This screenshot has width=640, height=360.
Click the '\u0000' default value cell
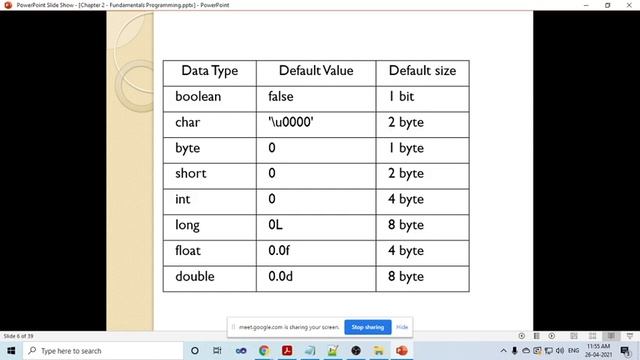point(316,124)
